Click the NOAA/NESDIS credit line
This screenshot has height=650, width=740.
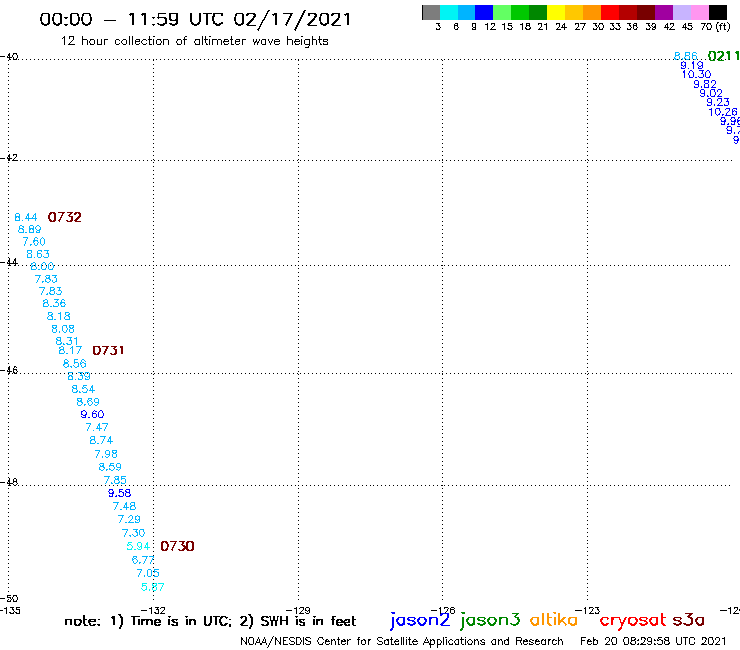pos(402,641)
